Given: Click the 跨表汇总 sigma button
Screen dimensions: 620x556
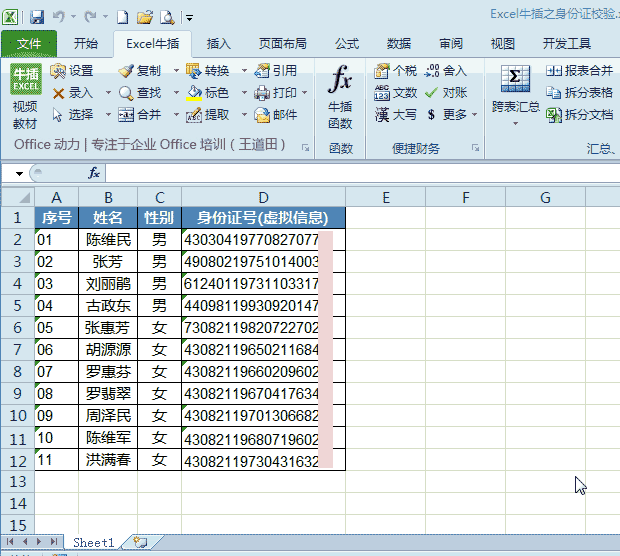Looking at the screenshot, I should pos(515,95).
